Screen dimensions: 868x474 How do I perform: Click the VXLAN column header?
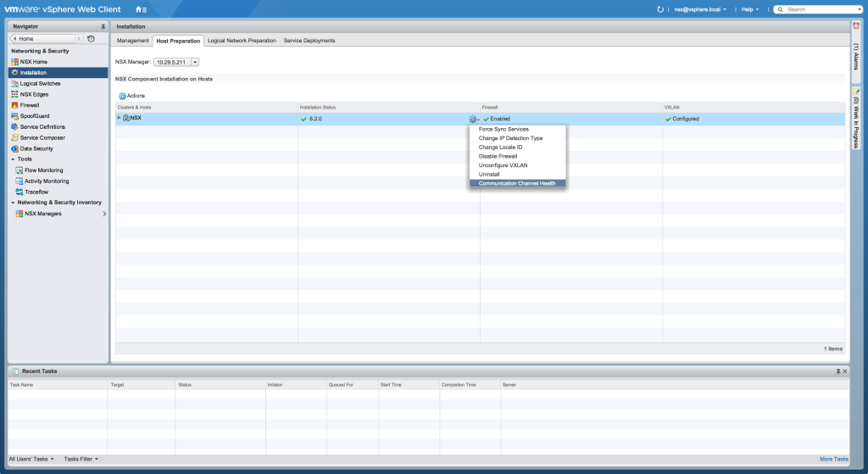[754, 108]
